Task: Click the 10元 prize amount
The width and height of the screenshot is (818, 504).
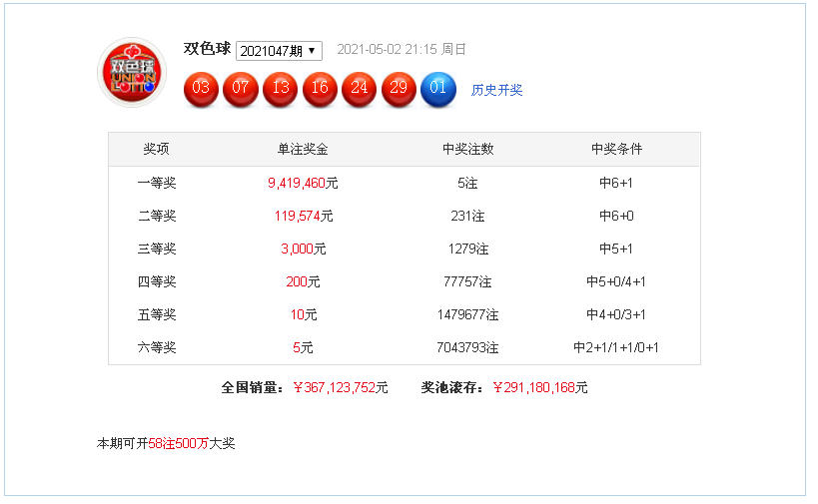Action: 304,314
